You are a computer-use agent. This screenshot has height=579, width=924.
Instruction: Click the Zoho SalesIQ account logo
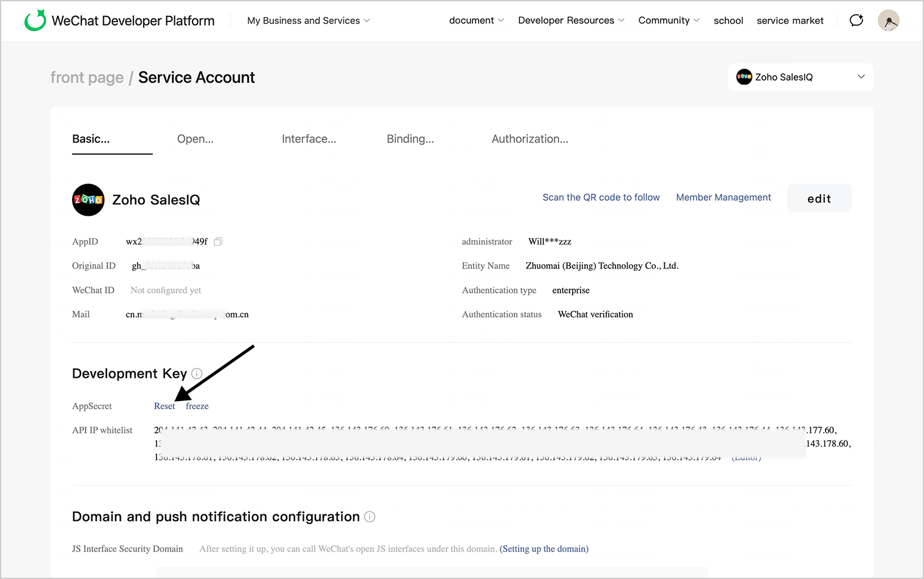pyautogui.click(x=88, y=200)
